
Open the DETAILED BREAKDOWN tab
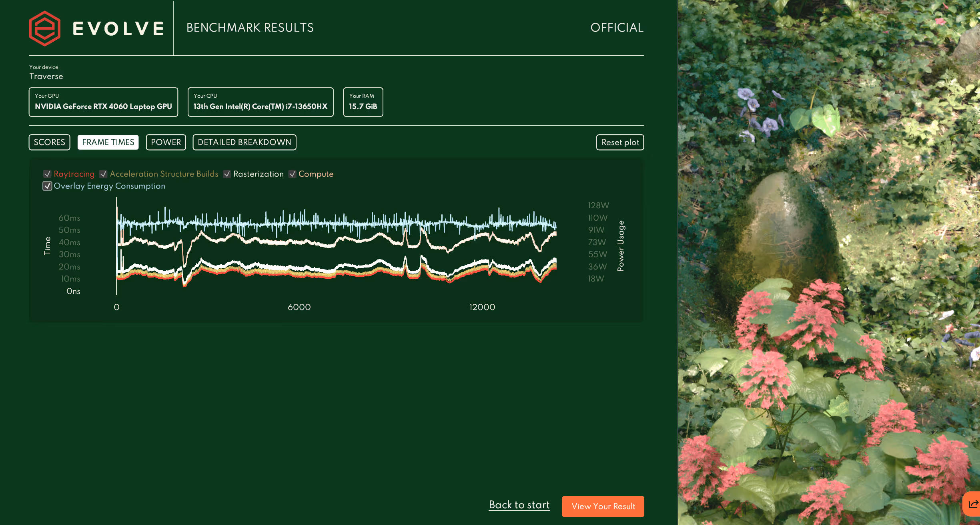click(244, 142)
